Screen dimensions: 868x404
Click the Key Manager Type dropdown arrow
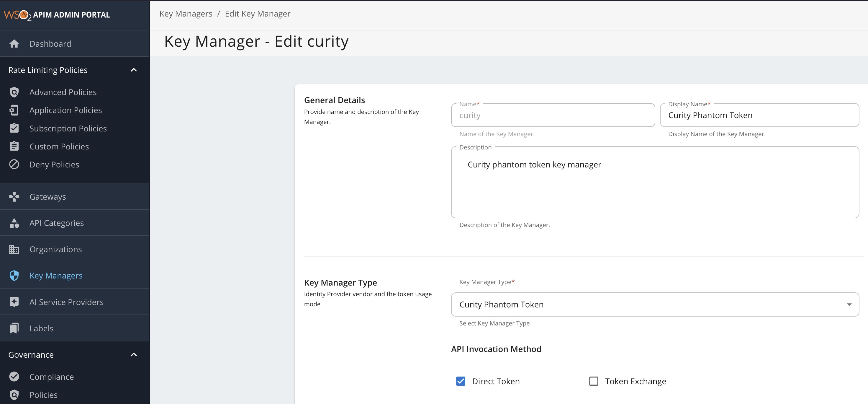coord(849,304)
